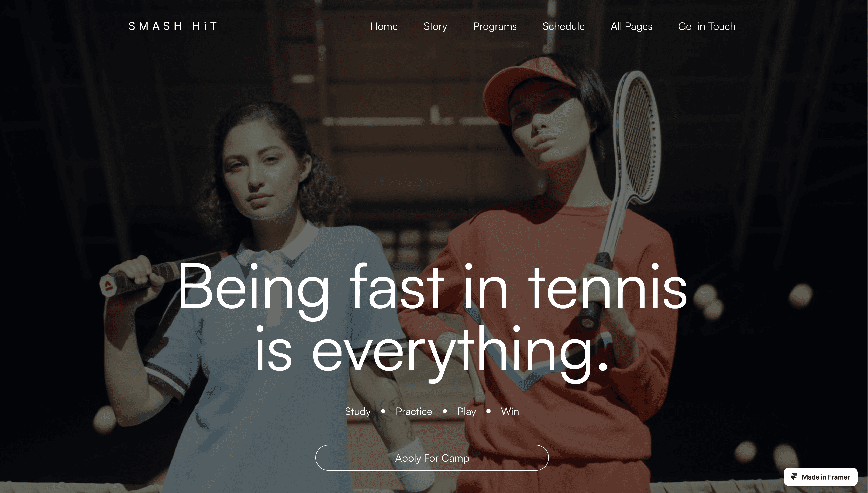Screen dimensions: 868x493
Task: Open the Home nav item
Action: (384, 26)
